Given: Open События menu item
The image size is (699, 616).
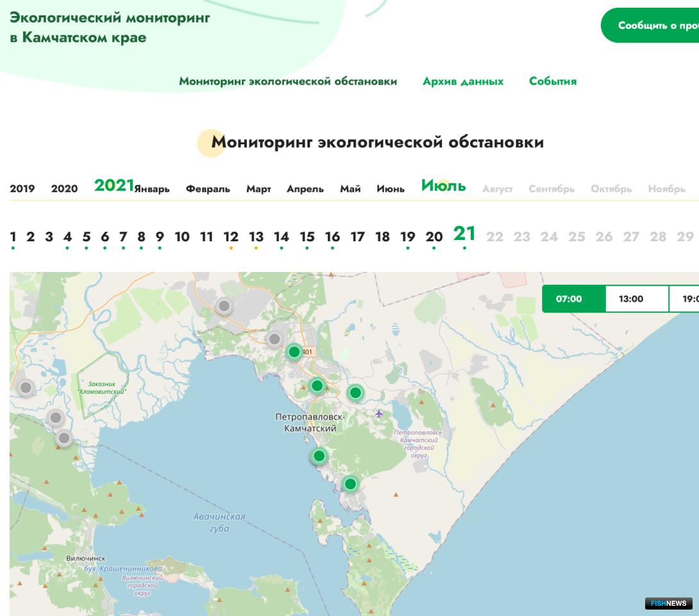Looking at the screenshot, I should pos(553,81).
